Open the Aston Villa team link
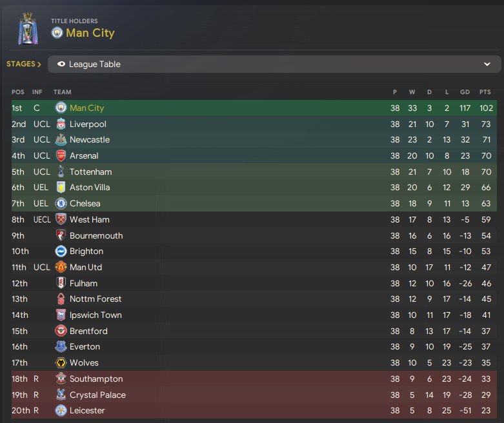Image resolution: width=504 pixels, height=423 pixels. click(x=90, y=187)
